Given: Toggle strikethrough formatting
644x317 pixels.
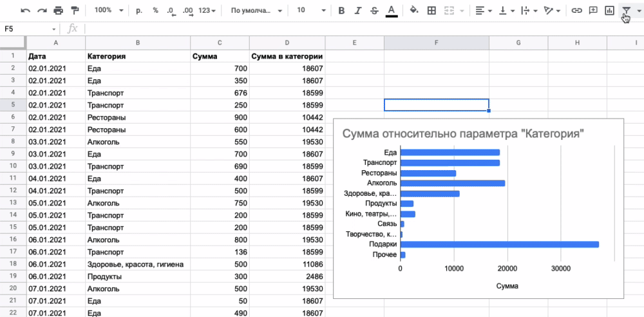Looking at the screenshot, I should (x=374, y=11).
